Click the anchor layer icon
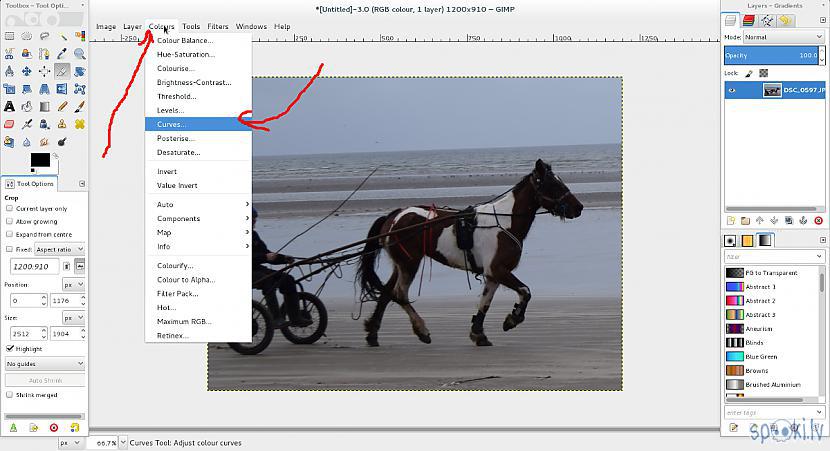The image size is (830, 451). coord(804,220)
